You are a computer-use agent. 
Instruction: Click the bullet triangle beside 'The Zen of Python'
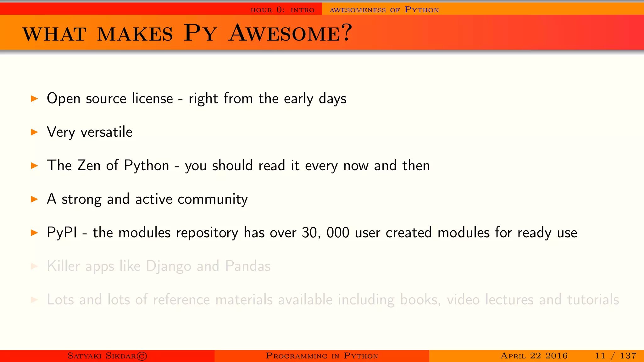tap(34, 166)
